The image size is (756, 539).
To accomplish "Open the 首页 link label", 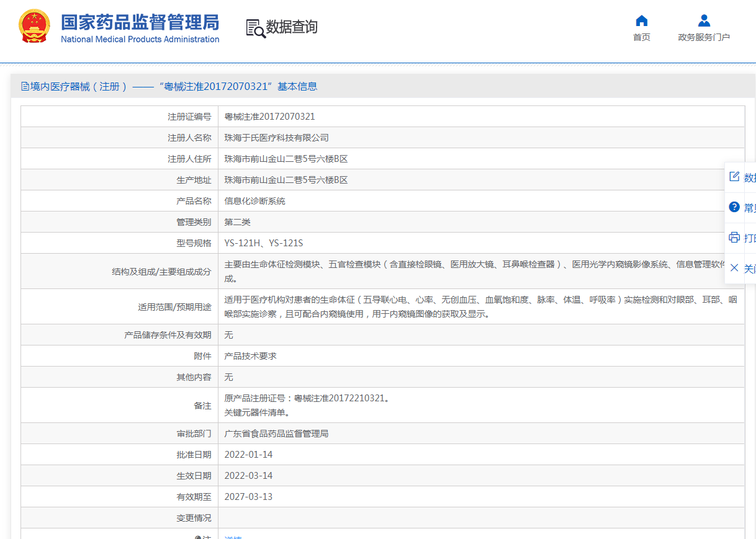I will [642, 37].
